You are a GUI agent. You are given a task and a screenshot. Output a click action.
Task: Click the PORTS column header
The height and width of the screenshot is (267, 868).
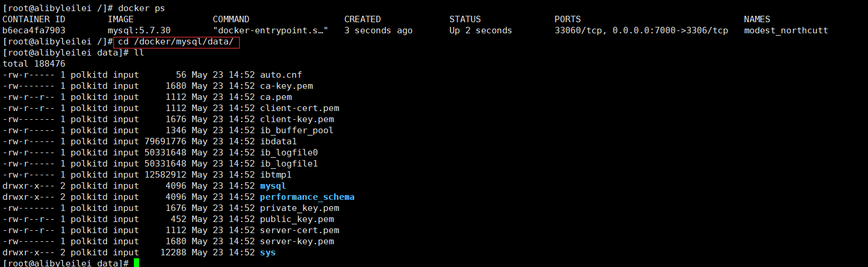[568, 19]
